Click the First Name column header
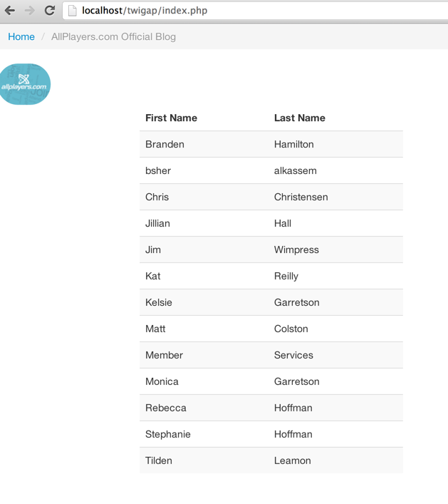 (x=171, y=118)
